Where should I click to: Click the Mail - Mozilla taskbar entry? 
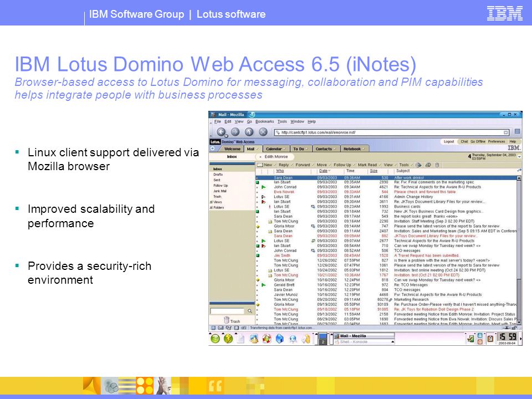coord(364,336)
